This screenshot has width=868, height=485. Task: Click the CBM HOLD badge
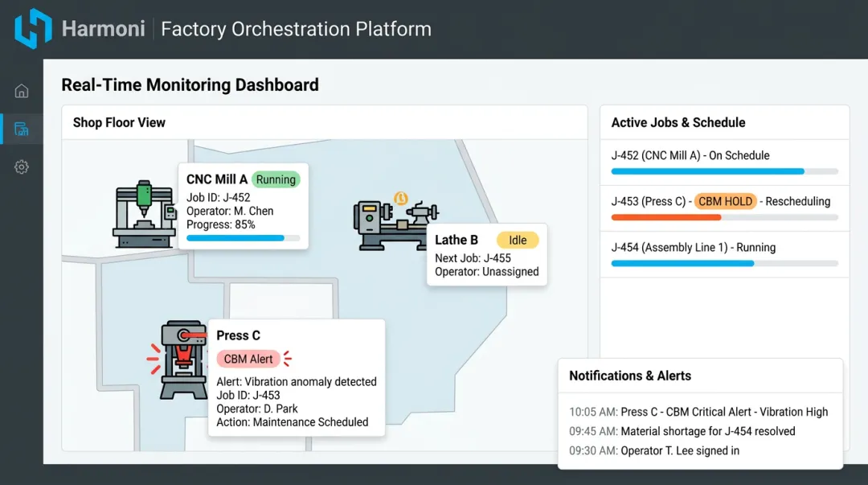(x=725, y=201)
